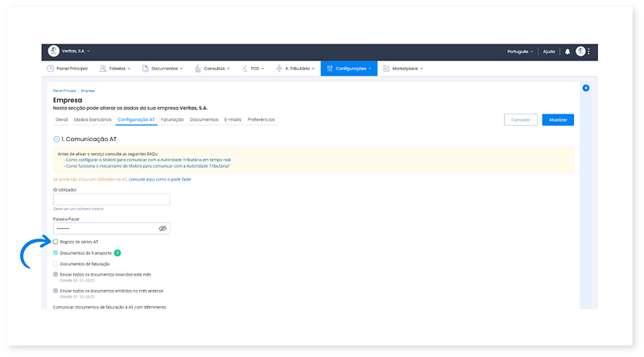Open the Preferências tab
This screenshot has height=357, width=644.
click(261, 119)
